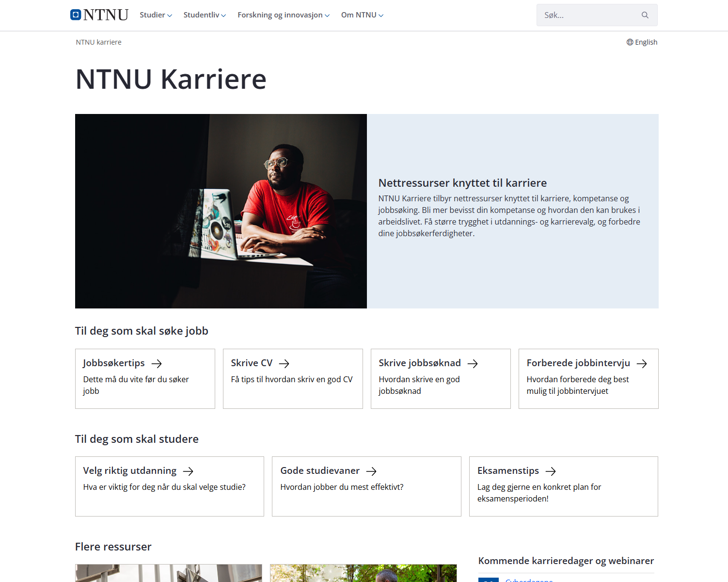Click the arrow beside Forberede jobbintervju
This screenshot has width=728, height=582.
tap(642, 364)
